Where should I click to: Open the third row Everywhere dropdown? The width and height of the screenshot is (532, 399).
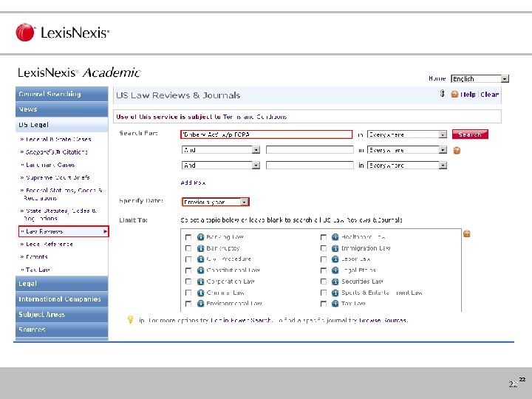[x=407, y=166]
